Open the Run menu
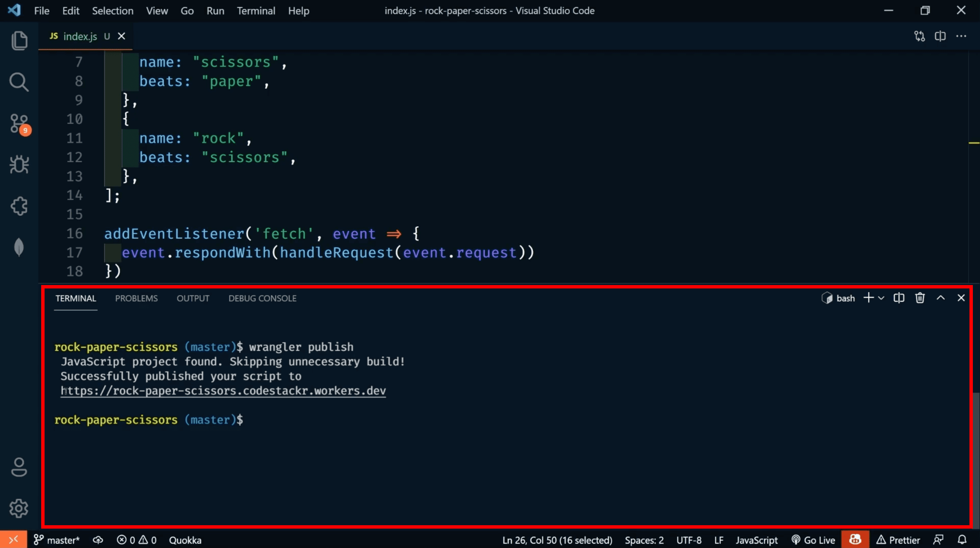 pyautogui.click(x=215, y=11)
